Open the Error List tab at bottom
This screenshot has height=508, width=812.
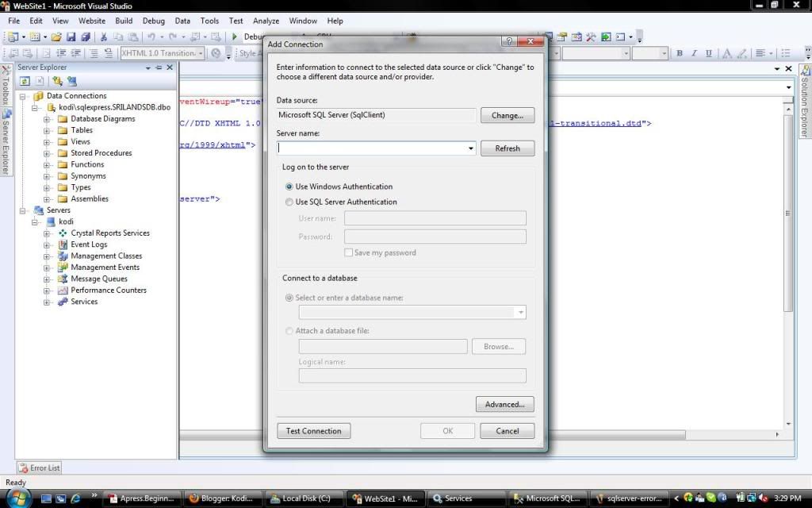[x=40, y=468]
